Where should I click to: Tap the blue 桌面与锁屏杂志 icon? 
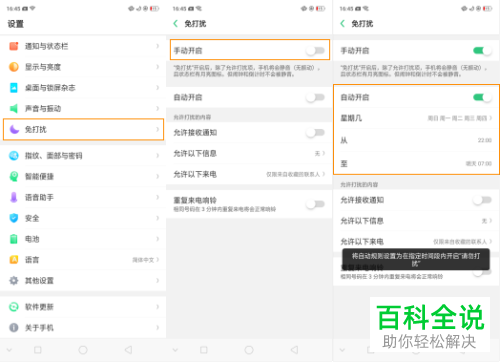coord(14,88)
